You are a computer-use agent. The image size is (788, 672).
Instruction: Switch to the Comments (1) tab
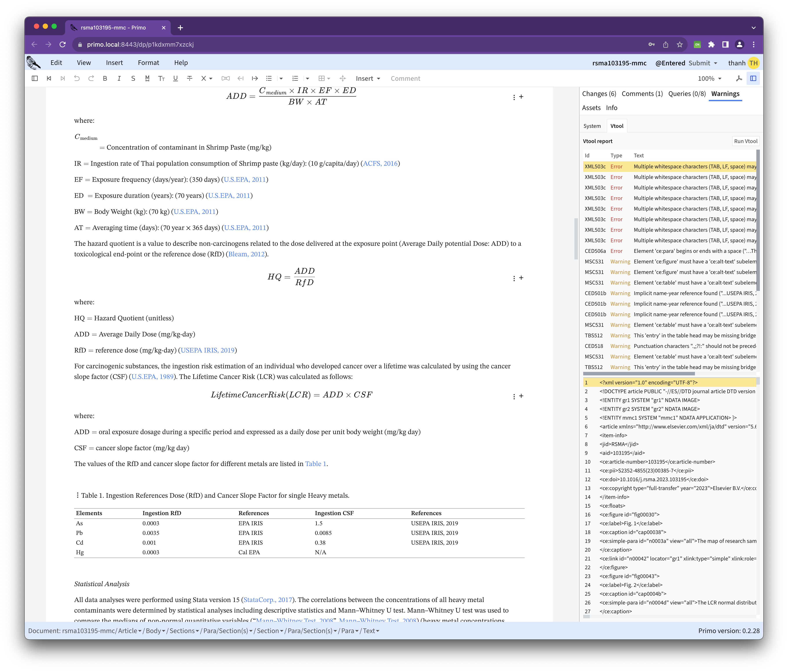click(642, 94)
